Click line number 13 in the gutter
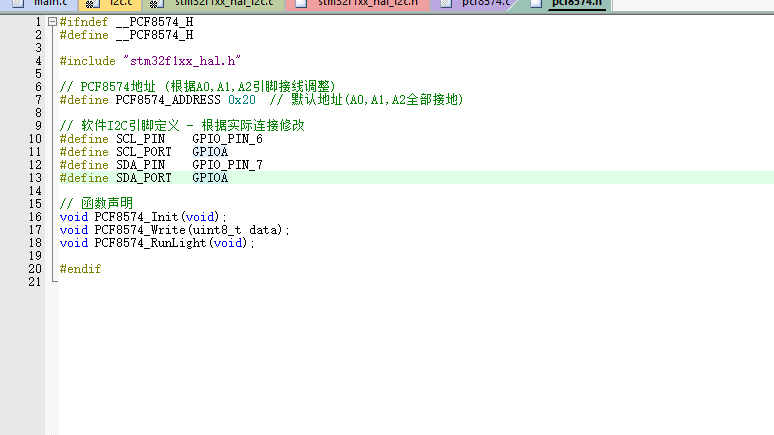The image size is (774, 435). click(x=36, y=178)
